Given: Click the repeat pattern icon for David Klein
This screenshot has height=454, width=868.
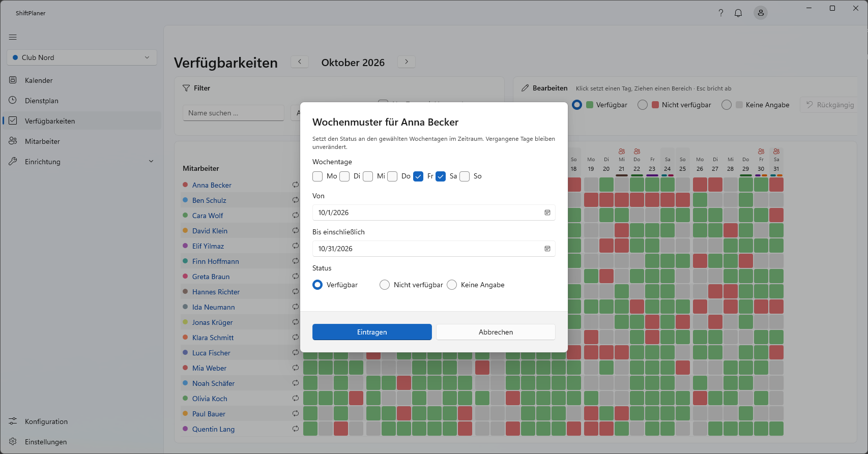Looking at the screenshot, I should coord(296,230).
